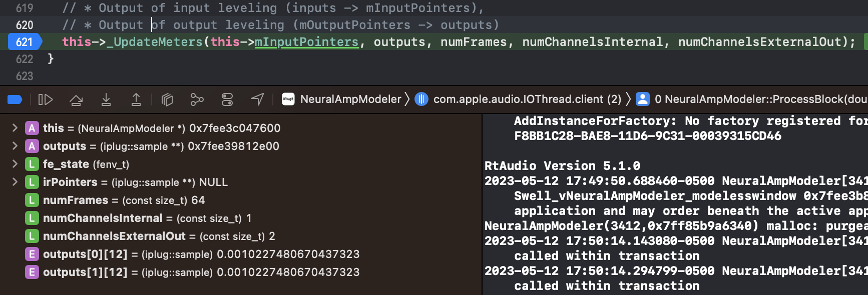Open the Debug View Hierarchy tool
Viewport: 868px width, 295px height.
coord(167,99)
